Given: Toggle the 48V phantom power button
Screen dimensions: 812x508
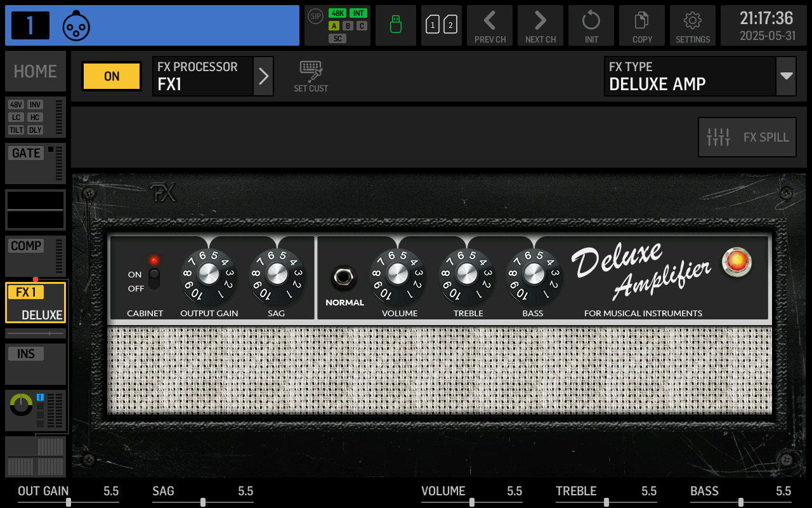Looking at the screenshot, I should (x=16, y=105).
